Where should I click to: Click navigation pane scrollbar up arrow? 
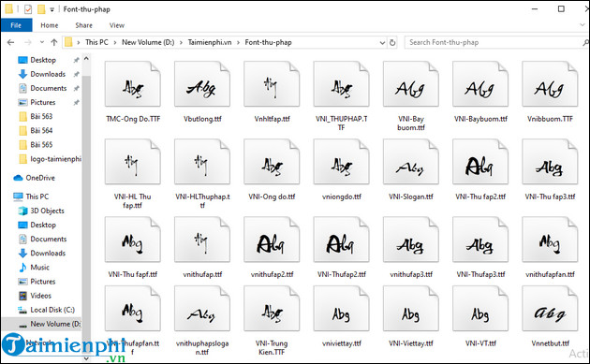tap(86, 59)
